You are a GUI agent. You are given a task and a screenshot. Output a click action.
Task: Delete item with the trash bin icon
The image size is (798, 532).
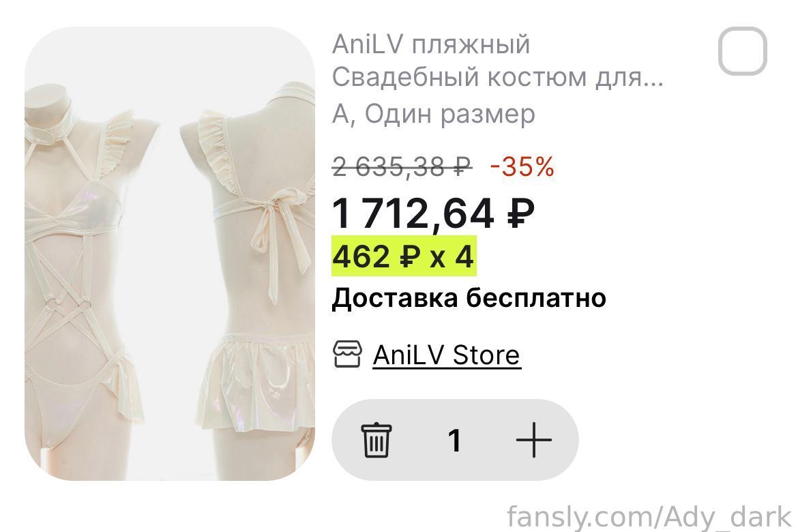(x=376, y=440)
